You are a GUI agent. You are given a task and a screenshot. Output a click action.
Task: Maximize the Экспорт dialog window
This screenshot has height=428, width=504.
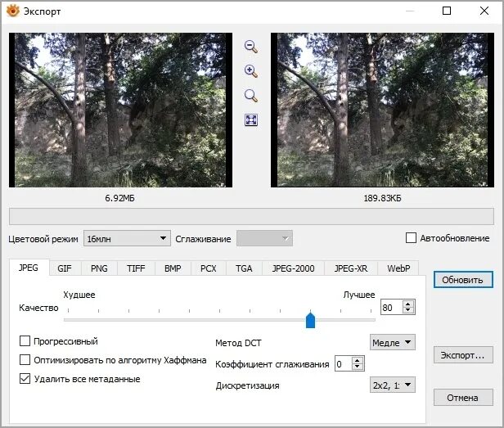tap(447, 11)
